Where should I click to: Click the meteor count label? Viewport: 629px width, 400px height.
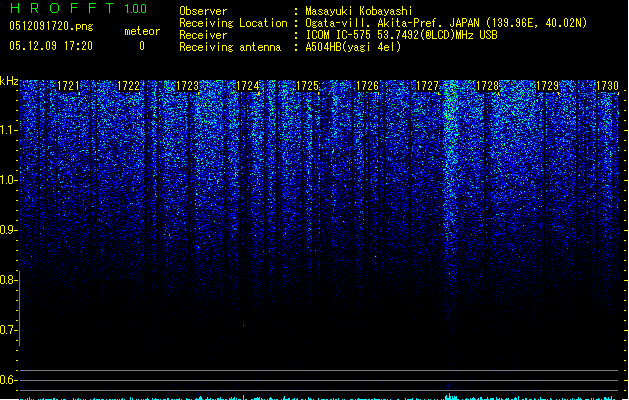tap(142, 31)
